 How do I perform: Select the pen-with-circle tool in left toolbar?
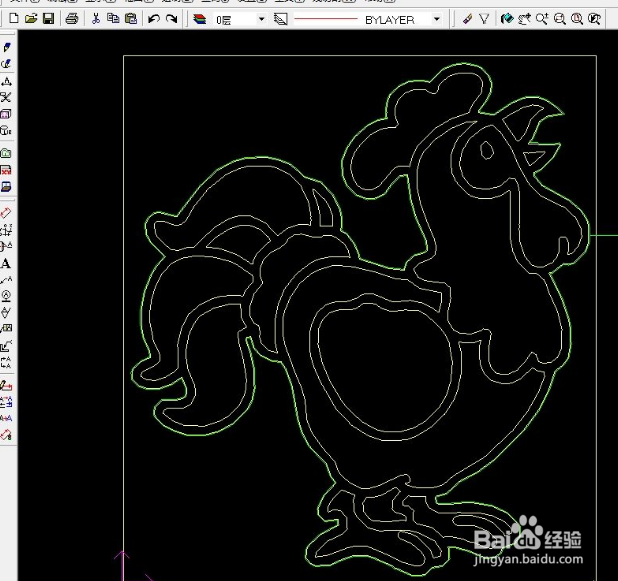pos(6,64)
